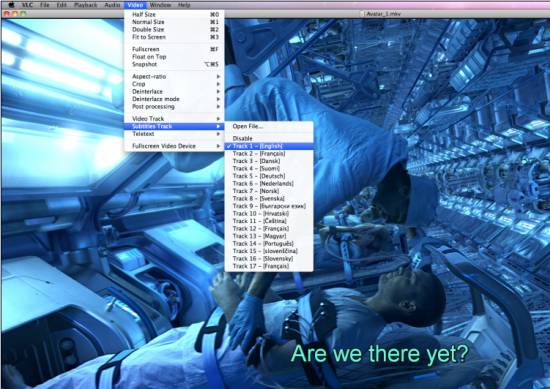Toggle Float on Top
Viewport: 550px width, 389px height.
[174, 57]
